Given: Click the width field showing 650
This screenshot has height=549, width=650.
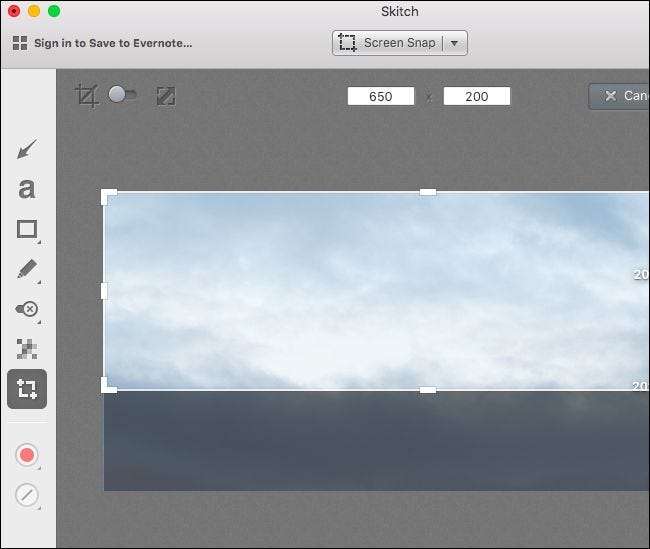Looking at the screenshot, I should [381, 96].
